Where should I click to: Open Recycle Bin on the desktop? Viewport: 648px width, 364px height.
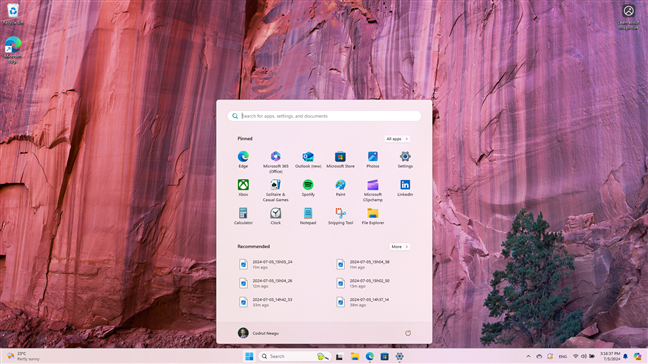[x=13, y=14]
